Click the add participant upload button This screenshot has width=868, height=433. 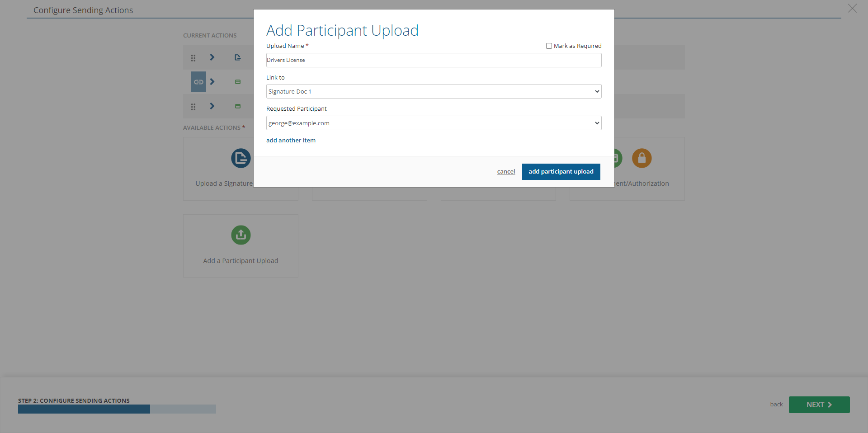click(x=561, y=172)
